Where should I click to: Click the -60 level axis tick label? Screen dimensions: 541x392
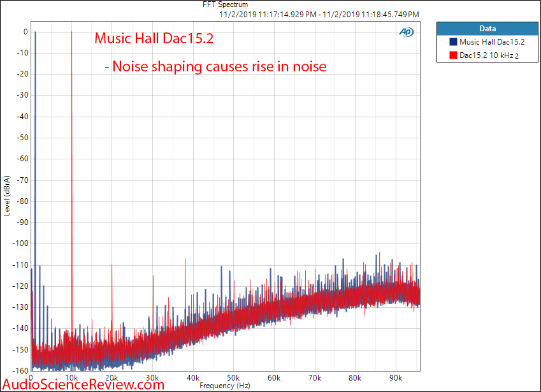point(22,159)
